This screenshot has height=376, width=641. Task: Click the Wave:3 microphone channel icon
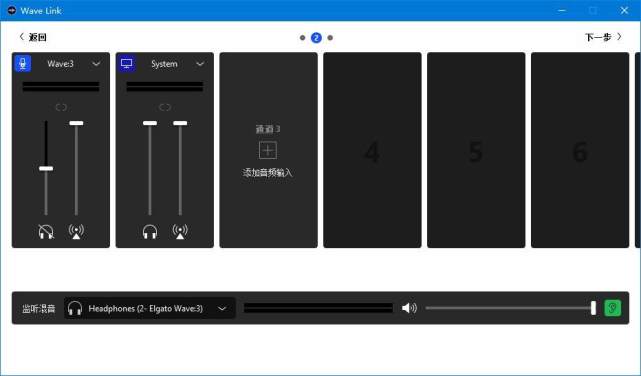(23, 64)
